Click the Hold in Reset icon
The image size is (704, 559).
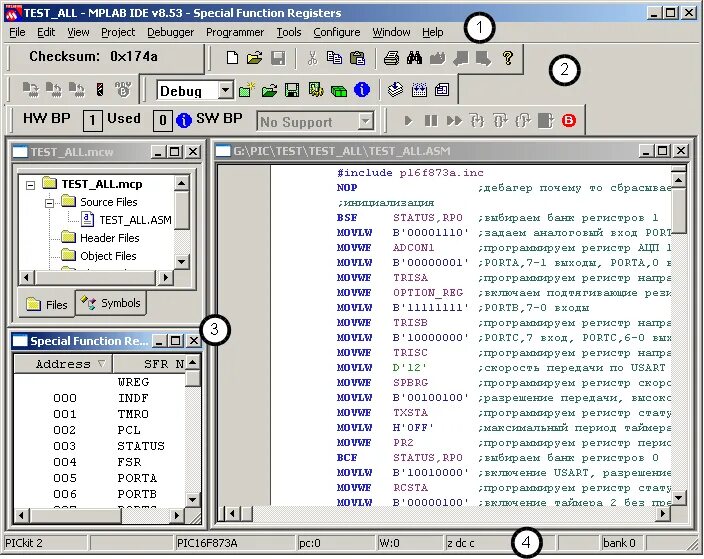[x=100, y=90]
